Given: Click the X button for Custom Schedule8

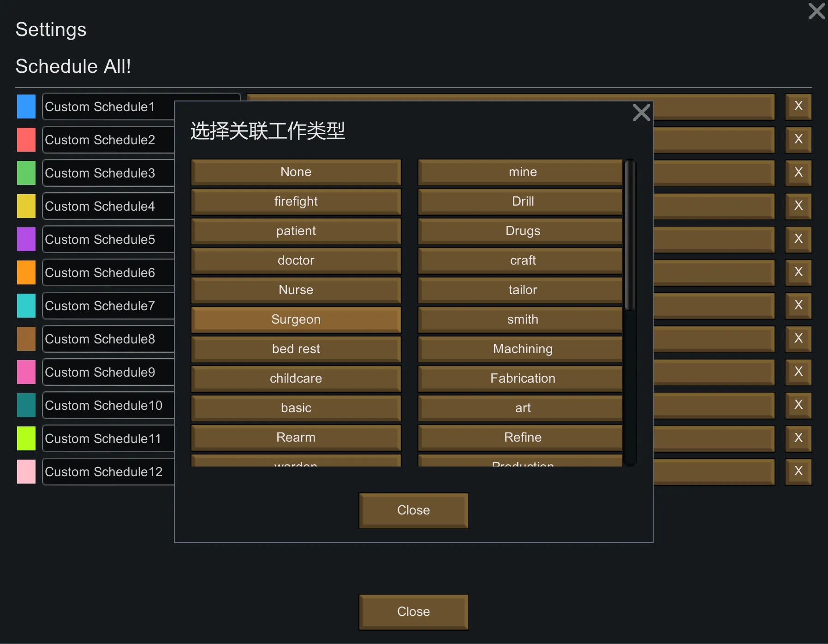Looking at the screenshot, I should tap(798, 339).
